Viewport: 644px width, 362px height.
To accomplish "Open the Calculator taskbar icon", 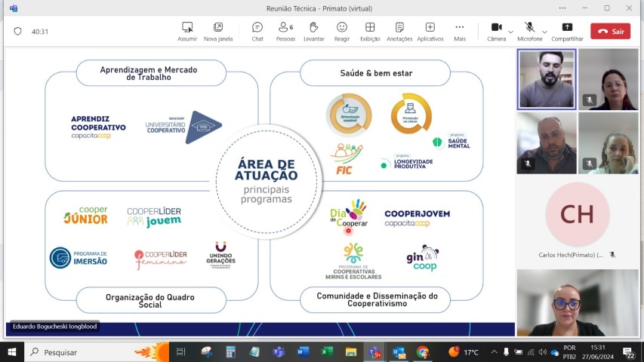I will pyautogui.click(x=231, y=352).
